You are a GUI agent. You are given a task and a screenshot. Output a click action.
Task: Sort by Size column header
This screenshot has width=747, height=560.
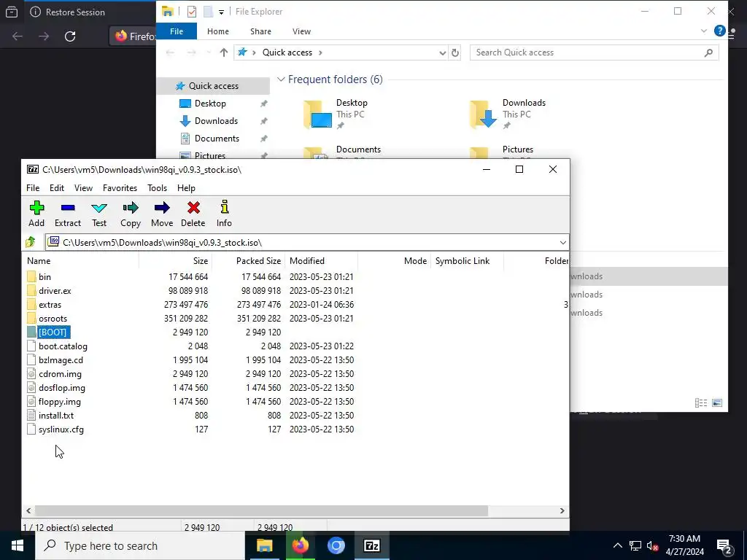(x=175, y=261)
